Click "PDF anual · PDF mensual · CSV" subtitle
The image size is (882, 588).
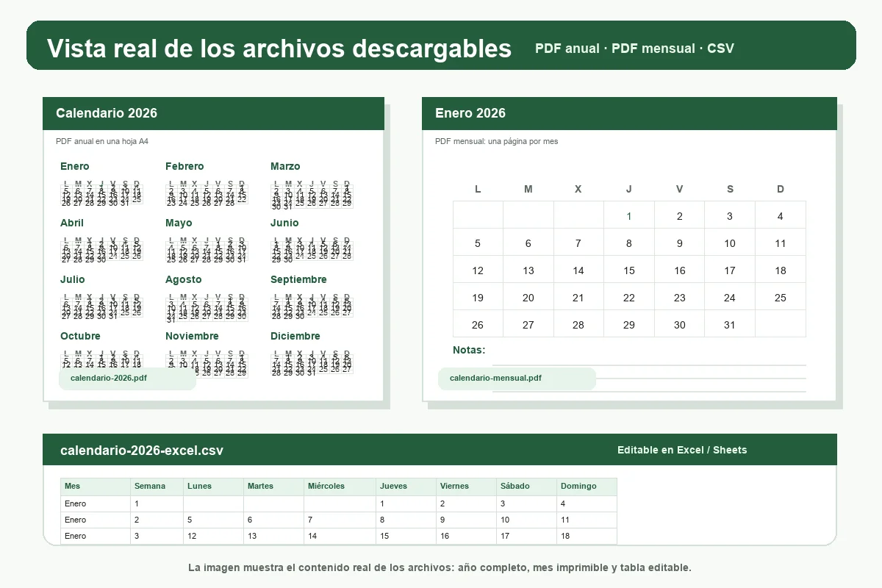[634, 49]
